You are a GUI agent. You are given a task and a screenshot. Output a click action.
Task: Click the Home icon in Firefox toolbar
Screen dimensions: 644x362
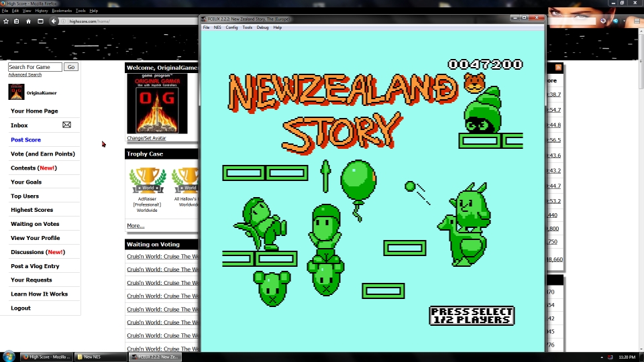28,21
